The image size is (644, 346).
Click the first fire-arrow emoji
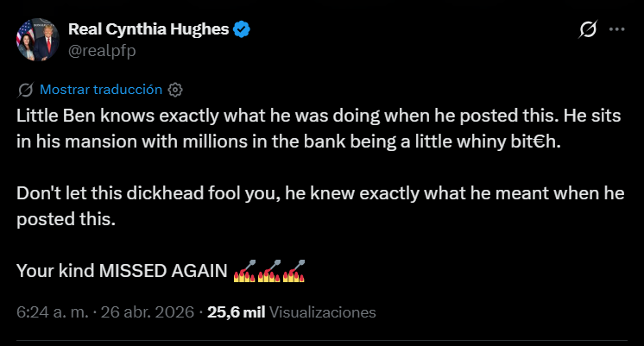pyautogui.click(x=246, y=271)
